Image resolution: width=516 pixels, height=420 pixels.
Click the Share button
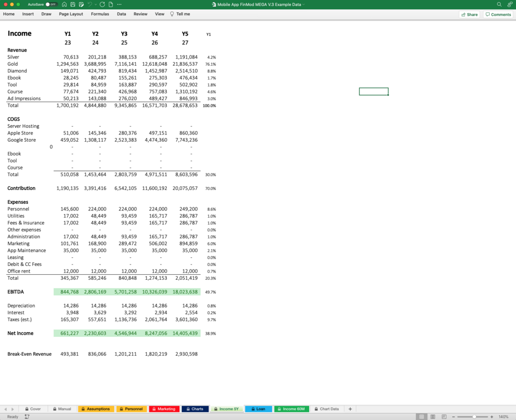[470, 14]
